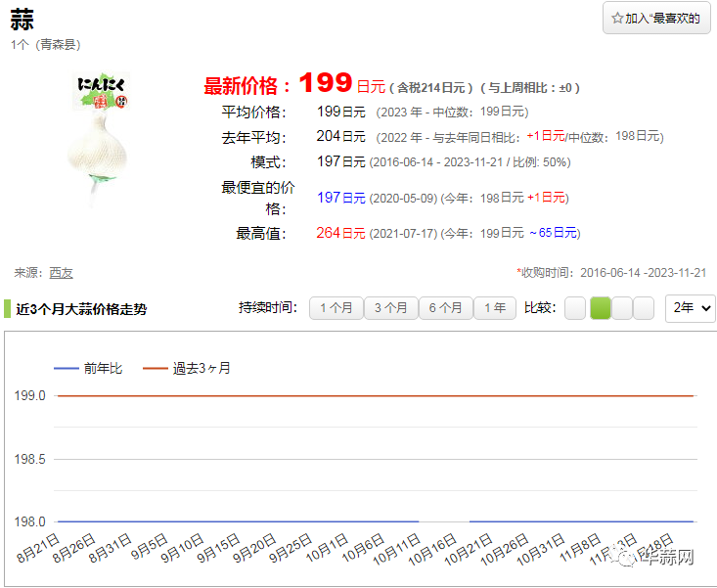
Task: Click the red 過去3ヶ月 legend line
Action: [x=156, y=369]
